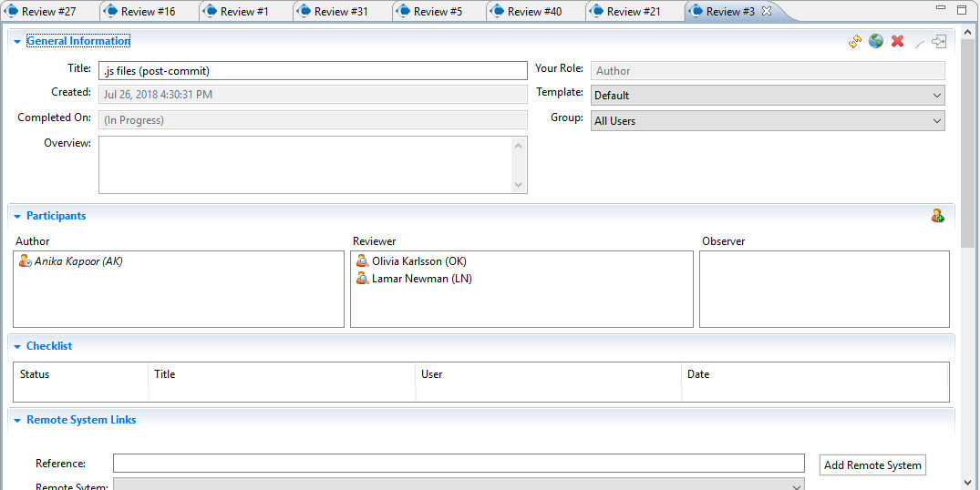Click the Anika Kapoor author icon
The height and width of the screenshot is (490, 980).
click(25, 261)
